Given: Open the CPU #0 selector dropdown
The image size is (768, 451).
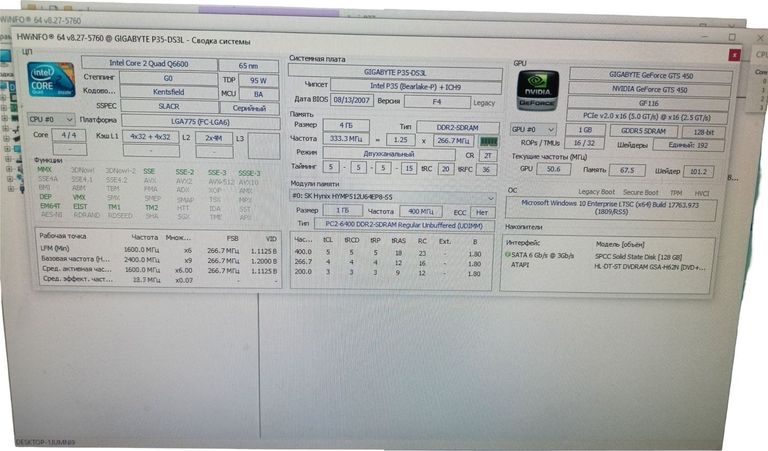Looking at the screenshot, I should [44, 120].
